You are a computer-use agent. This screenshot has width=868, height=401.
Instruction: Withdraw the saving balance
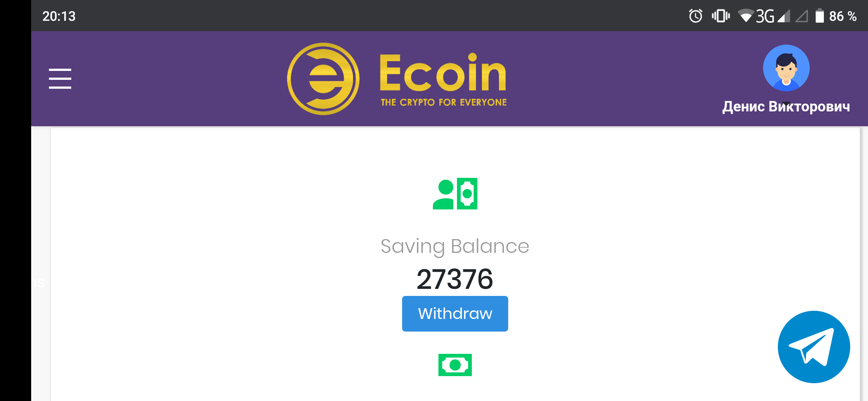click(x=455, y=314)
